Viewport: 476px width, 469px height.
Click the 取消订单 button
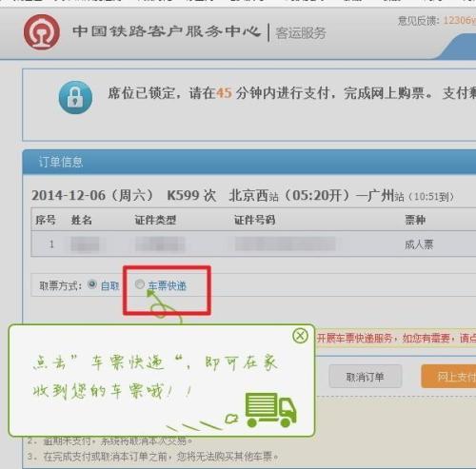tap(366, 377)
